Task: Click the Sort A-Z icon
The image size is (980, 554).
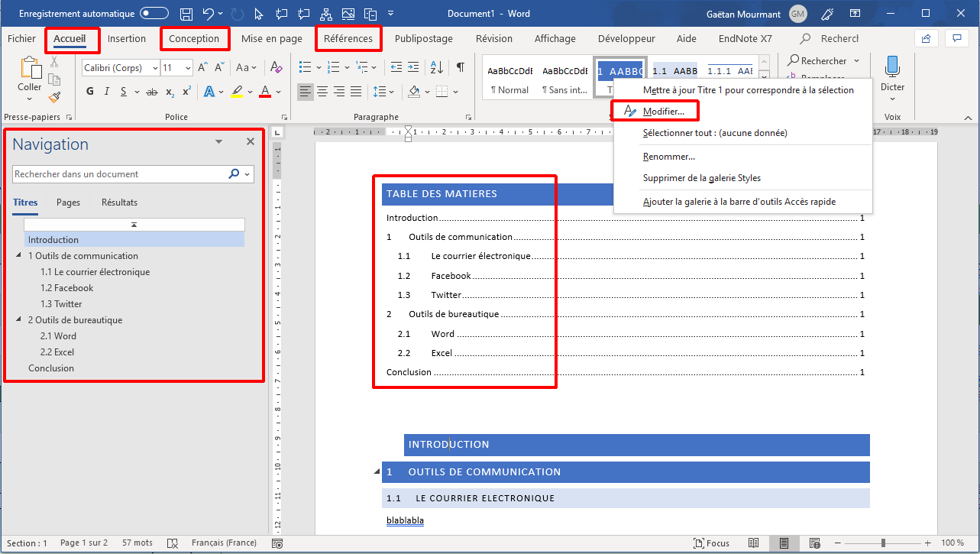Action: 438,68
